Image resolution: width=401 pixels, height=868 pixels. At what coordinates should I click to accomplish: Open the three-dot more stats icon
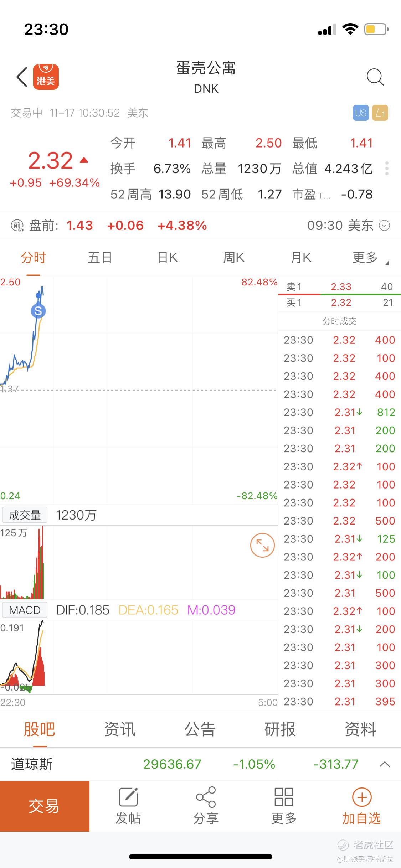click(387, 169)
